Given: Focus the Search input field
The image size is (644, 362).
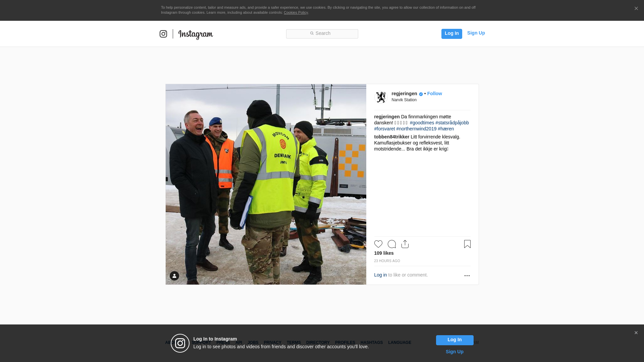Looking at the screenshot, I should click(x=322, y=34).
